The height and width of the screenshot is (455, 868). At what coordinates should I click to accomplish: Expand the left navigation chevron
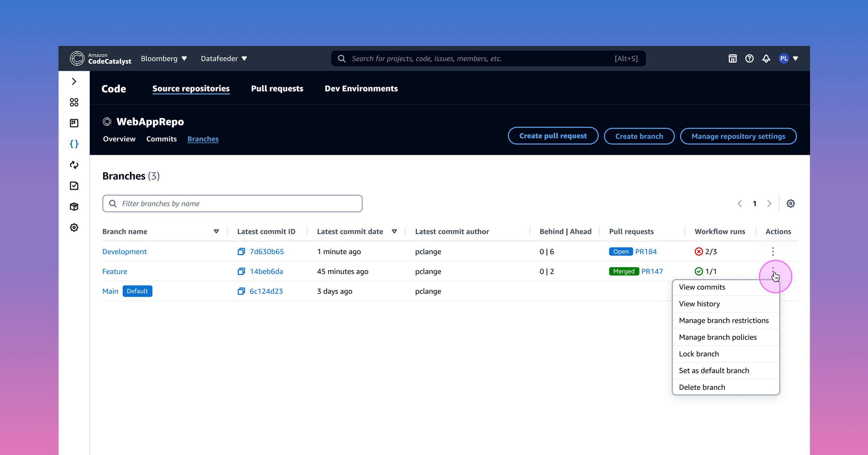74,81
